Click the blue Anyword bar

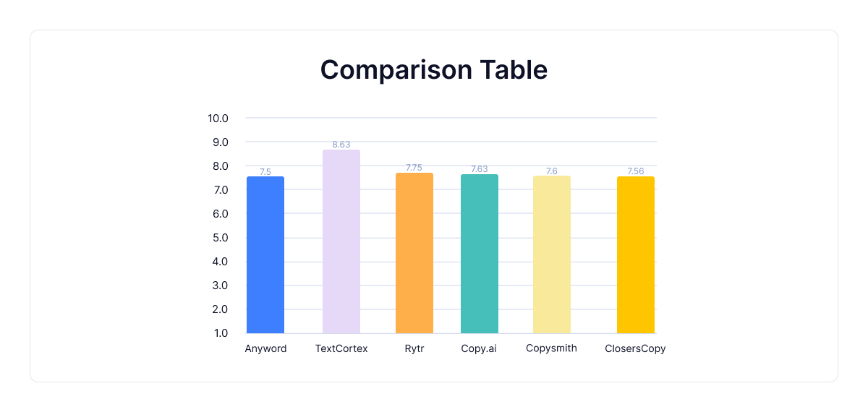pos(265,254)
